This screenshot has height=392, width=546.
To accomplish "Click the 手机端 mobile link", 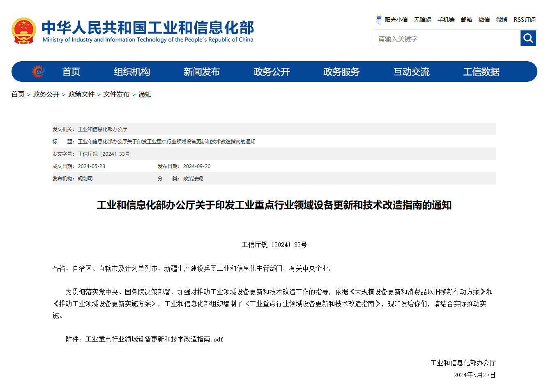I will [446, 20].
